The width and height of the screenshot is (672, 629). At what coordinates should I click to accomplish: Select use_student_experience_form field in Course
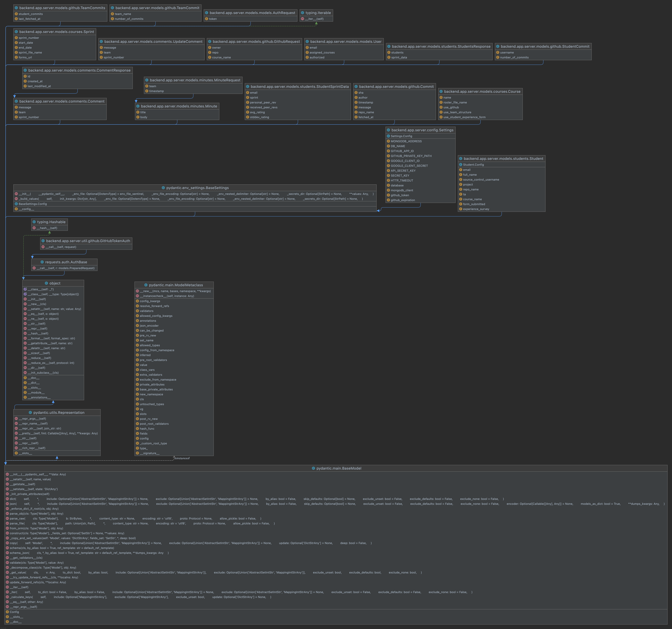coord(464,117)
